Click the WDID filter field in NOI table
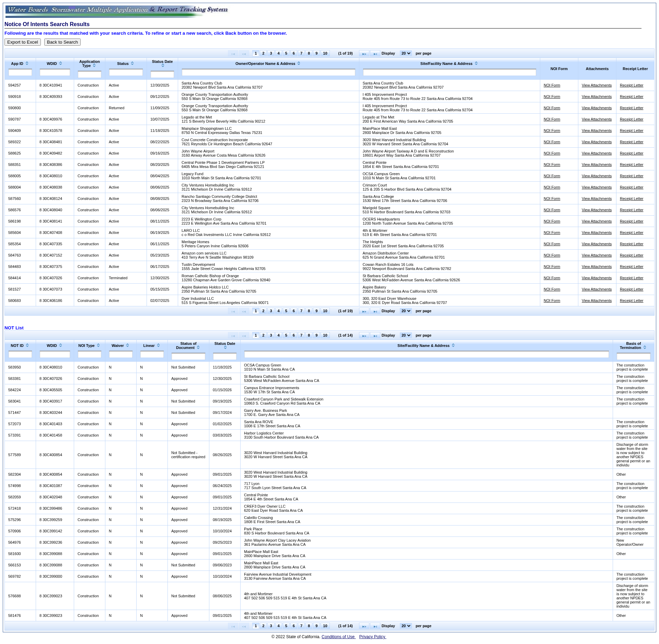This screenshot has width=659, height=644. 55,72
